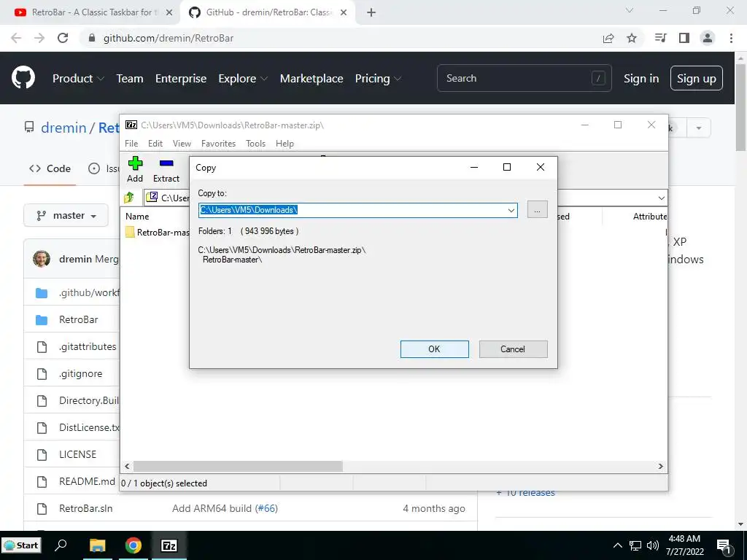Viewport: 747px width, 560px height.
Task: Open the notification center icon
Action: 724,546
